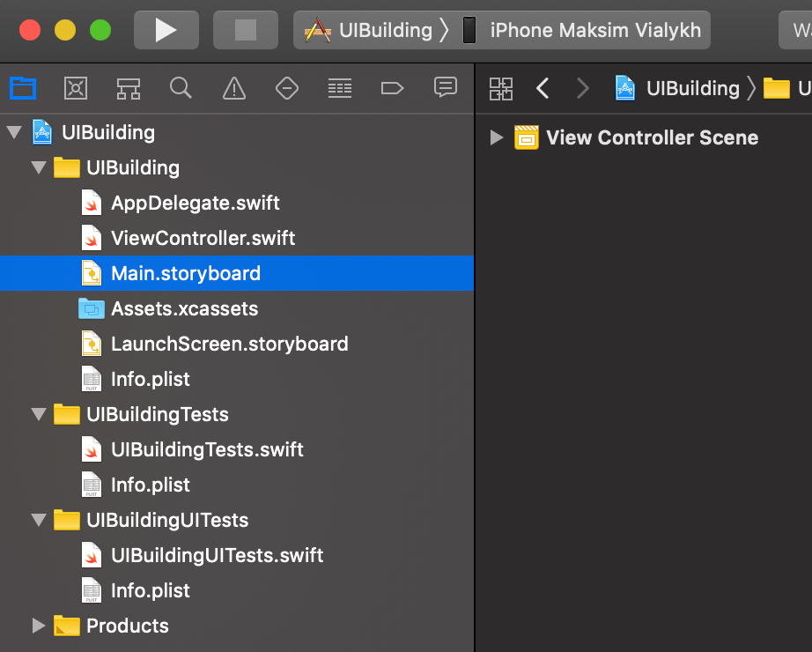The height and width of the screenshot is (652, 812).
Task: Run the UIBuilding app
Action: [x=166, y=29]
